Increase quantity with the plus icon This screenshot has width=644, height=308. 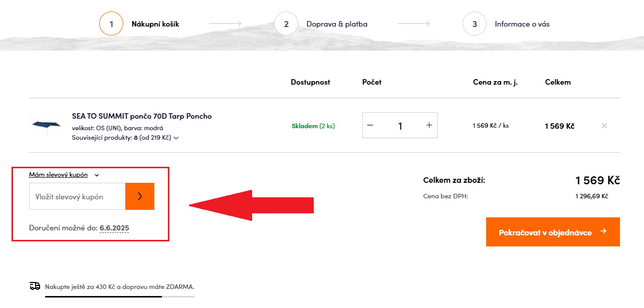pos(429,125)
